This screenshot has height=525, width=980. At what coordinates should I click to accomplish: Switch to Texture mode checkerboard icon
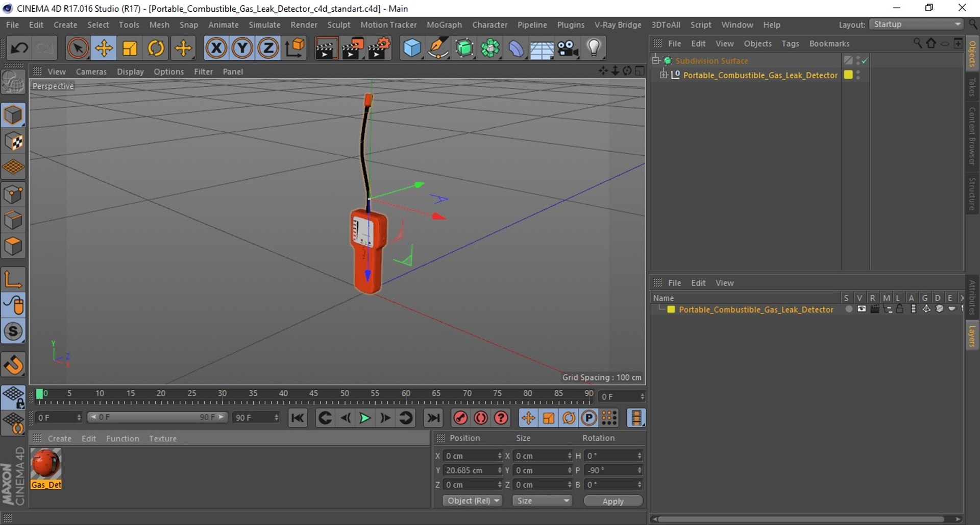coord(13,141)
